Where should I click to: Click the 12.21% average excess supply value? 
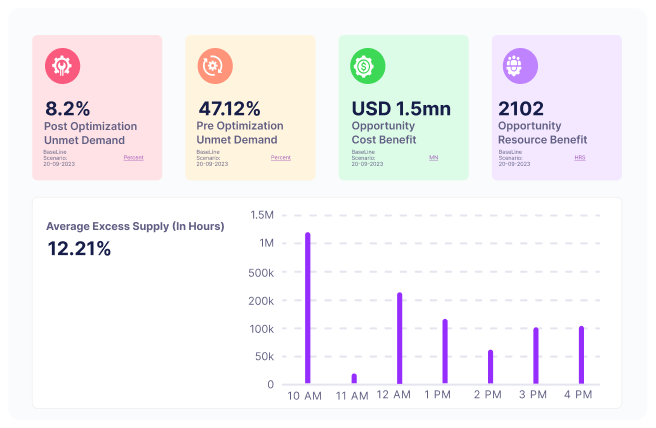pyautogui.click(x=79, y=249)
